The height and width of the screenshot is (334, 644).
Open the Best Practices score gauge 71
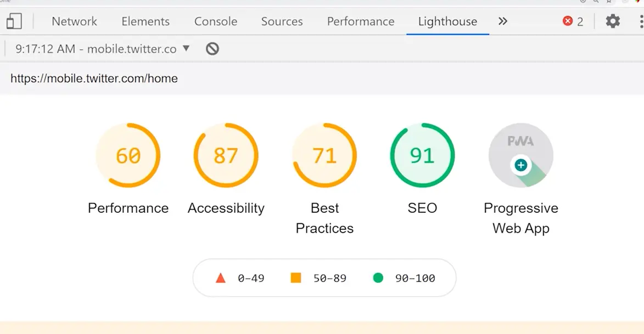[x=324, y=156]
